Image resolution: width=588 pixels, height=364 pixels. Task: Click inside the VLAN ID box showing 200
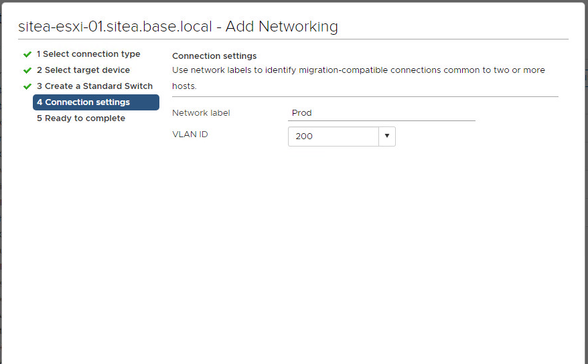point(333,136)
